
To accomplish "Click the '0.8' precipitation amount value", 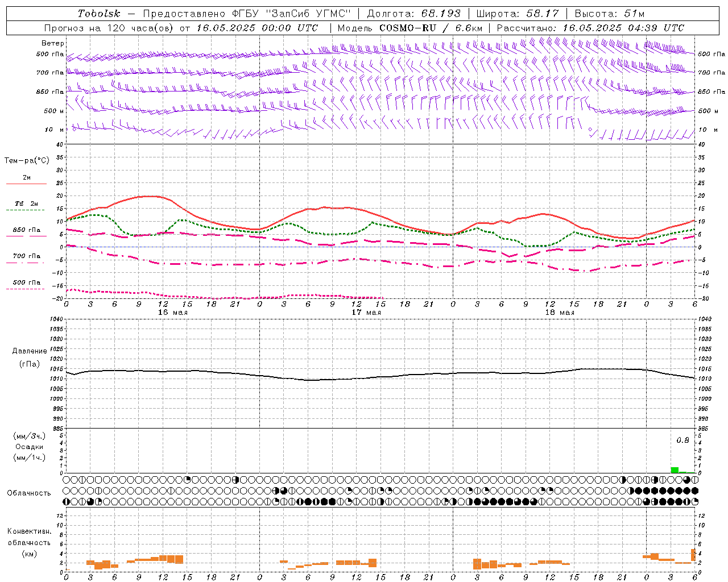I will coord(682,440).
